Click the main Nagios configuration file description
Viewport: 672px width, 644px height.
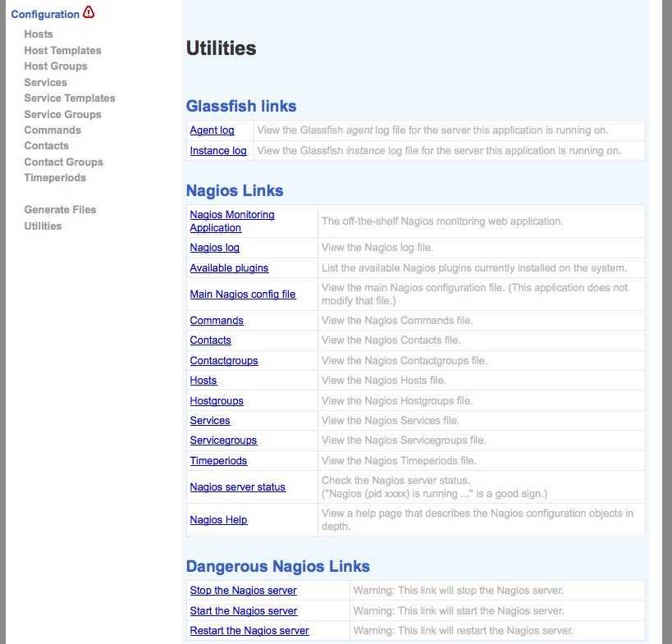[475, 295]
